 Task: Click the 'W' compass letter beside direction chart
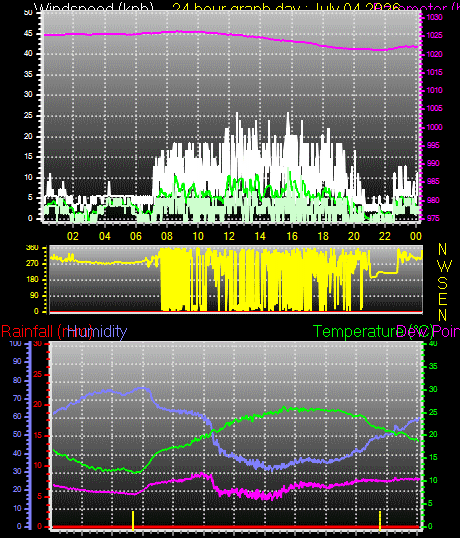pyautogui.click(x=445, y=266)
